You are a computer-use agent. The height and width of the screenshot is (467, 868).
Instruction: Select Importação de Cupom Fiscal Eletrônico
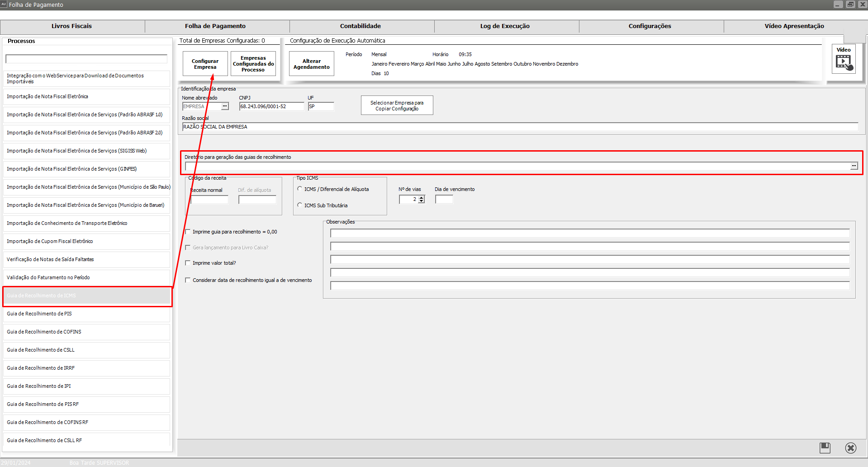[86, 241]
